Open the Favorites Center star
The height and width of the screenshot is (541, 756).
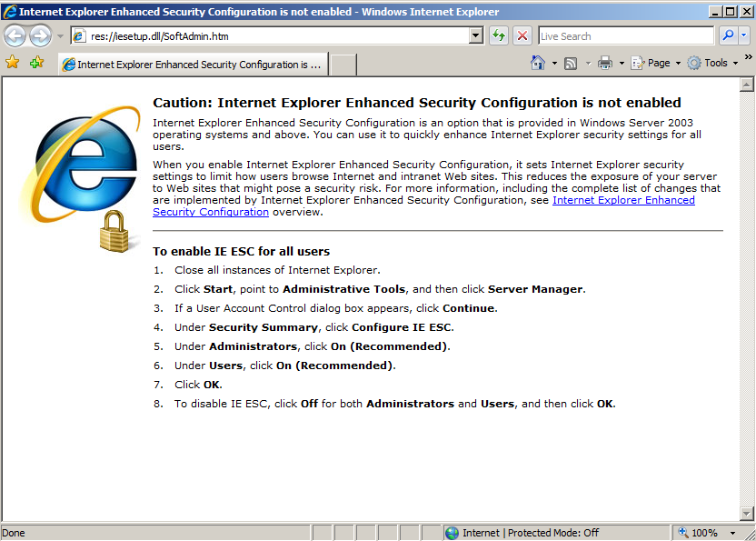(x=13, y=63)
